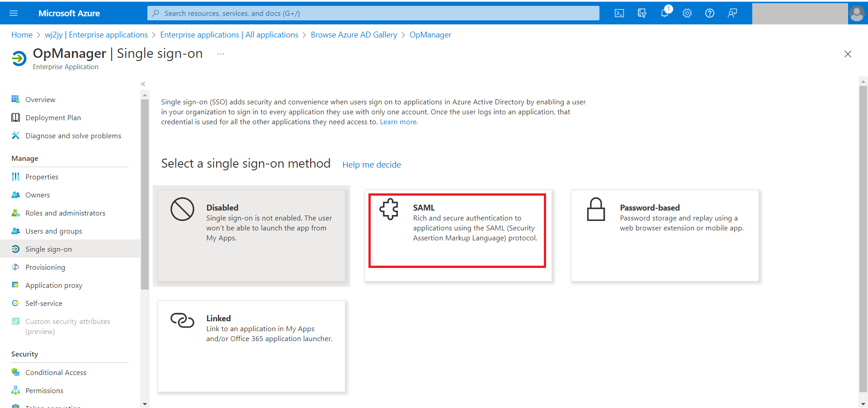Open the portal settings gear
The width and height of the screenshot is (868, 408).
687,13
